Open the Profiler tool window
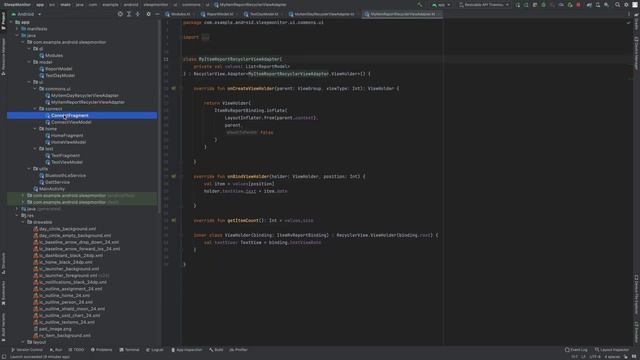Image resolution: width=640 pixels, height=360 pixels. (x=239, y=350)
